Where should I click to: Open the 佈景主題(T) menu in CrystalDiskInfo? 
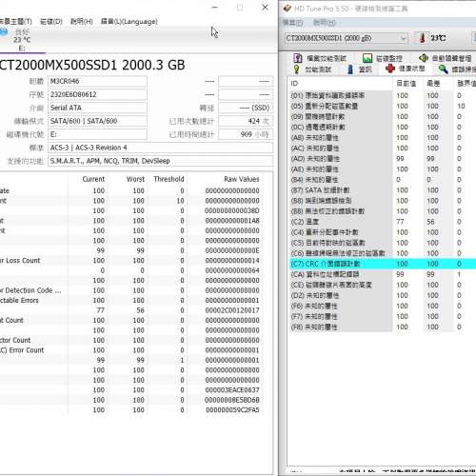(x=16, y=22)
